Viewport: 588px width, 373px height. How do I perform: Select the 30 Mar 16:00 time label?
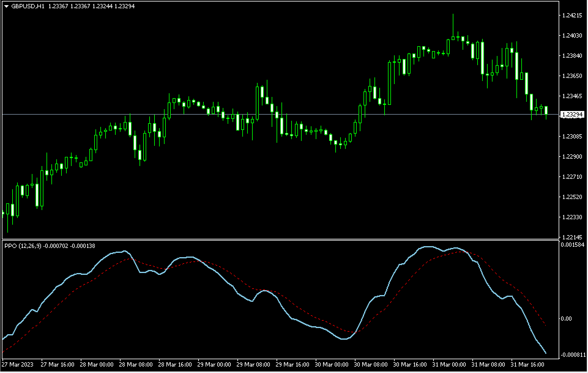(410, 365)
